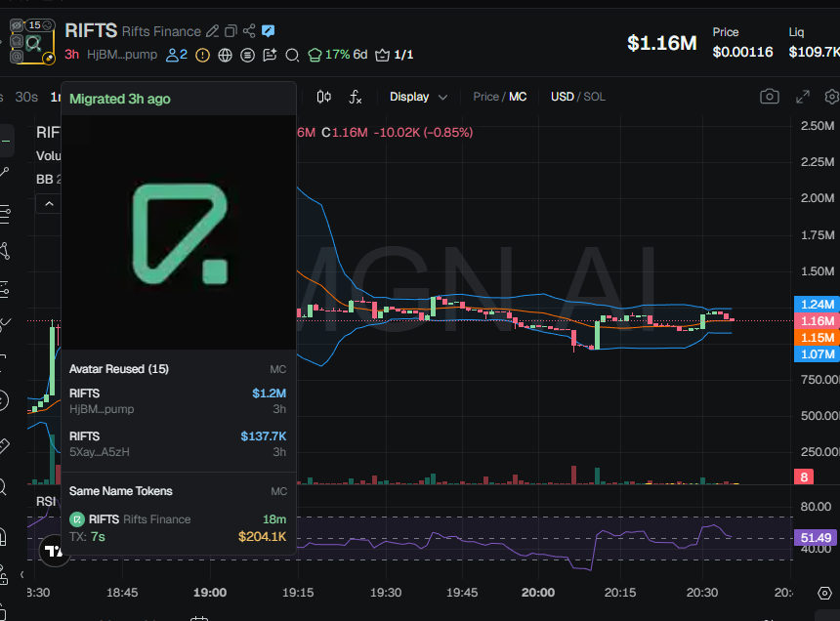Image resolution: width=840 pixels, height=621 pixels.
Task: Click the crown 1/1 icon
Action: point(395,55)
